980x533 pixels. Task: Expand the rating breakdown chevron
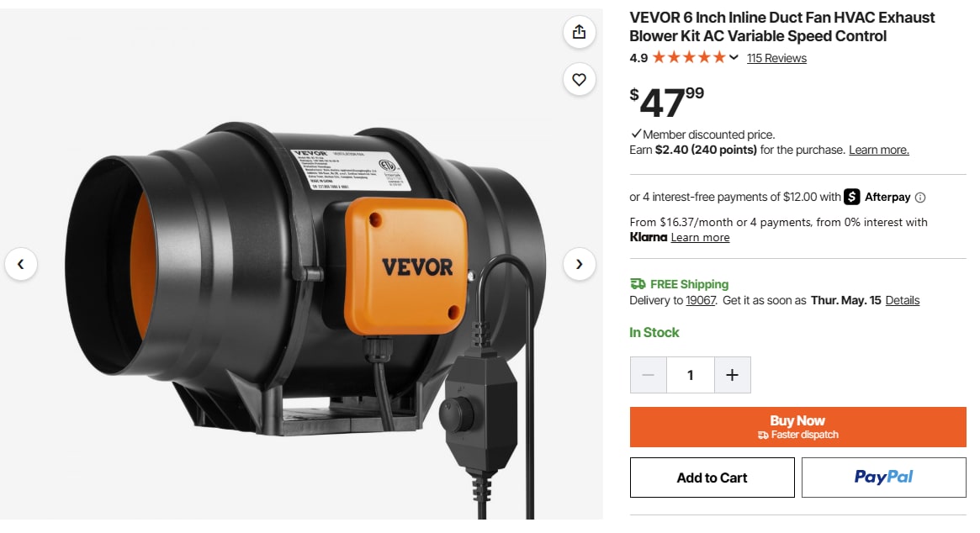pos(734,57)
